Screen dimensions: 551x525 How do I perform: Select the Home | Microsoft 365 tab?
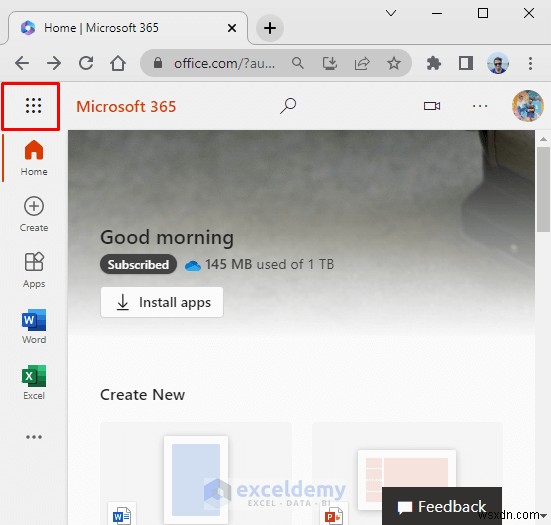pos(127,28)
